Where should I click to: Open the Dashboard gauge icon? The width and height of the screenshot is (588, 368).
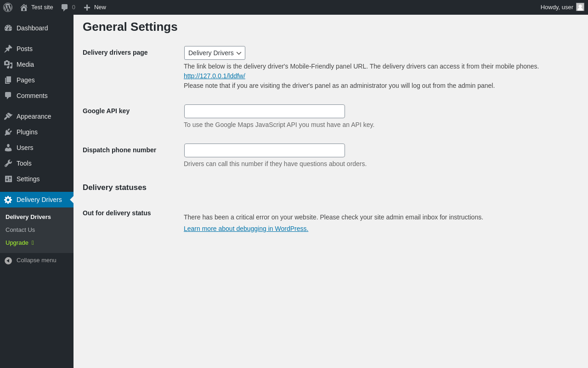[8, 28]
